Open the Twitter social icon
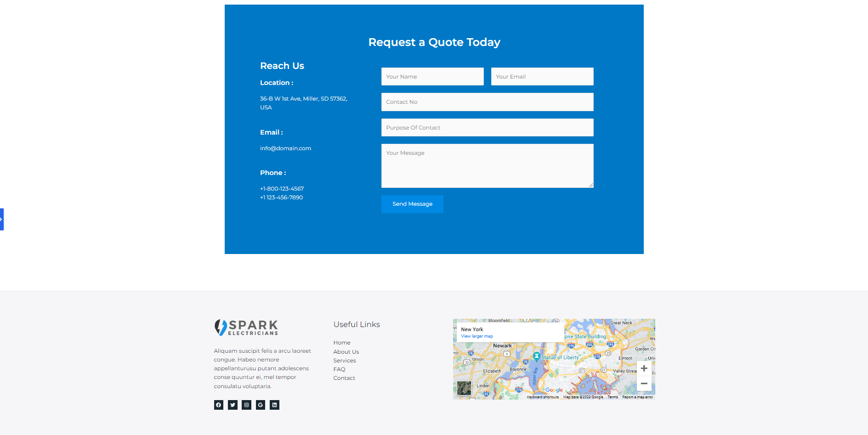Viewport: 868px width, 435px height. click(233, 405)
